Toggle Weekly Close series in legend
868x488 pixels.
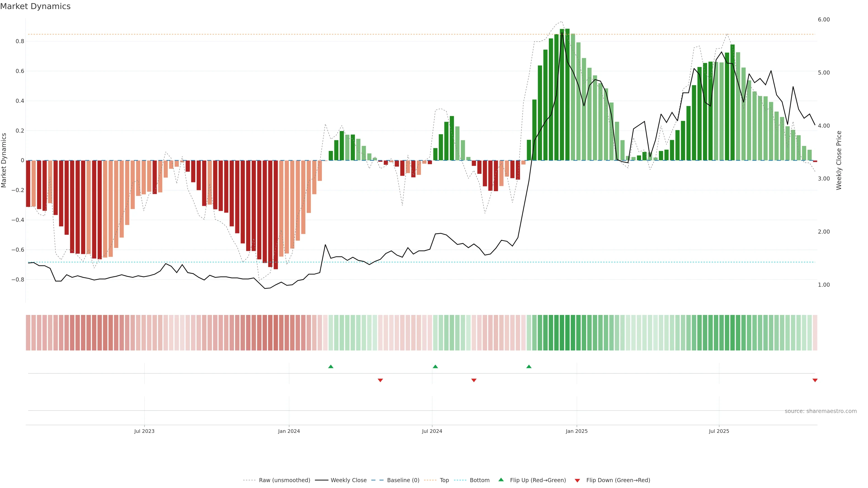pos(348,480)
